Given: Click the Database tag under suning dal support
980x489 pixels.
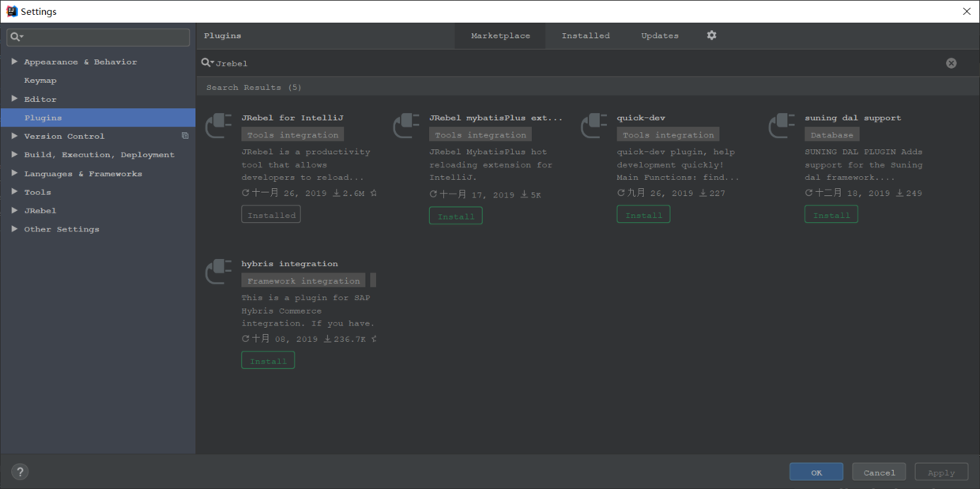Looking at the screenshot, I should [831, 135].
